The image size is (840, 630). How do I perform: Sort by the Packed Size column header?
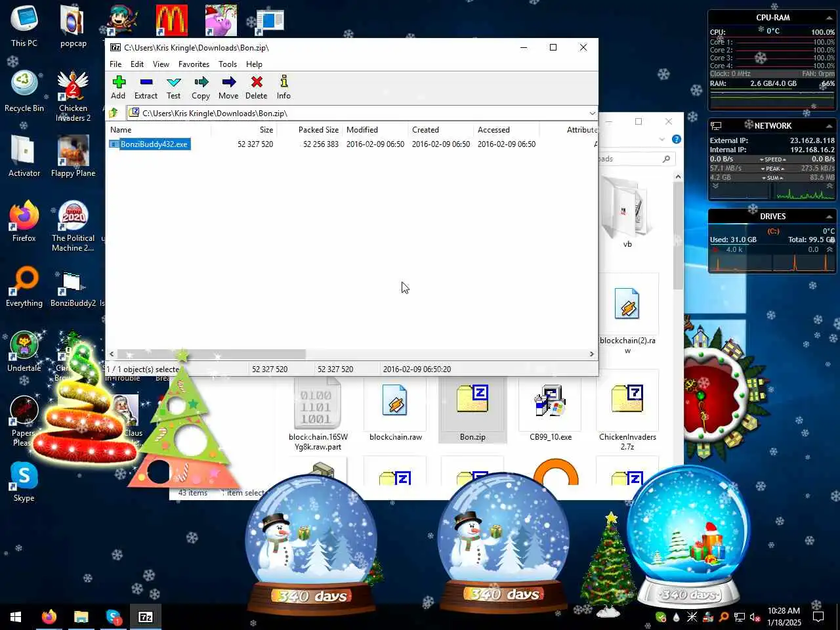(309, 130)
